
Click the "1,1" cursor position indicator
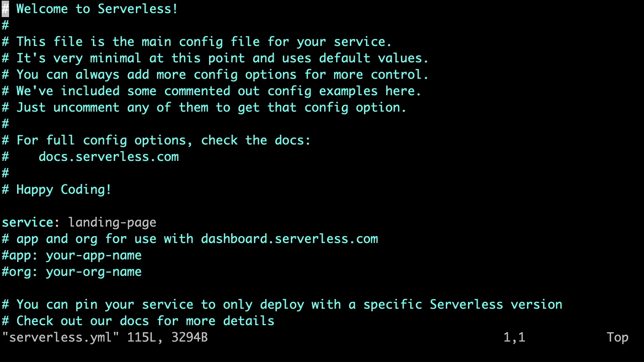click(514, 337)
